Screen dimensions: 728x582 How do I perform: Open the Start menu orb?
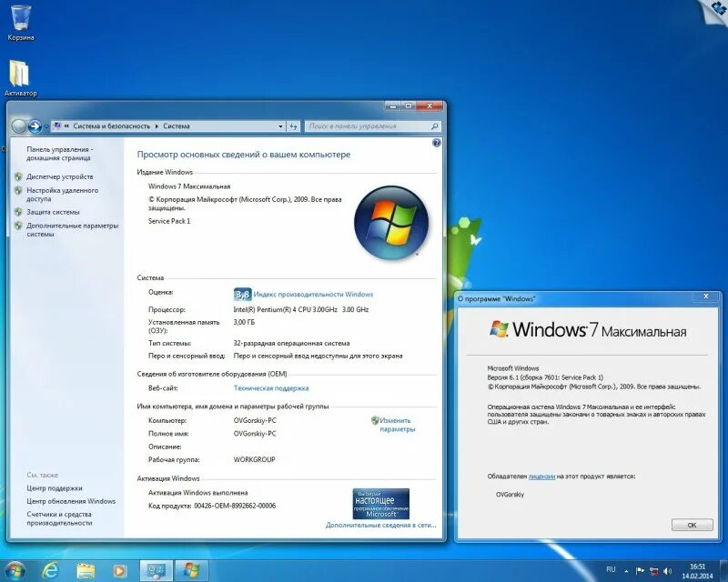[15, 569]
